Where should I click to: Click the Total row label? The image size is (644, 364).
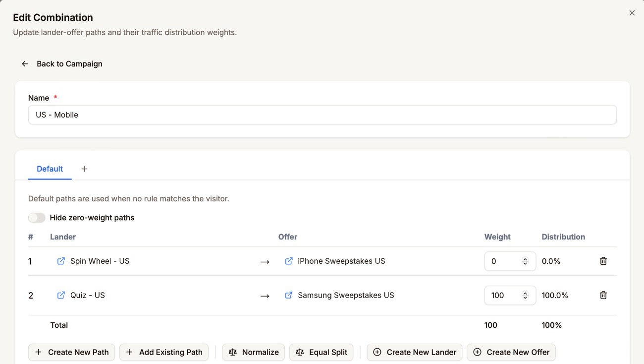59,325
